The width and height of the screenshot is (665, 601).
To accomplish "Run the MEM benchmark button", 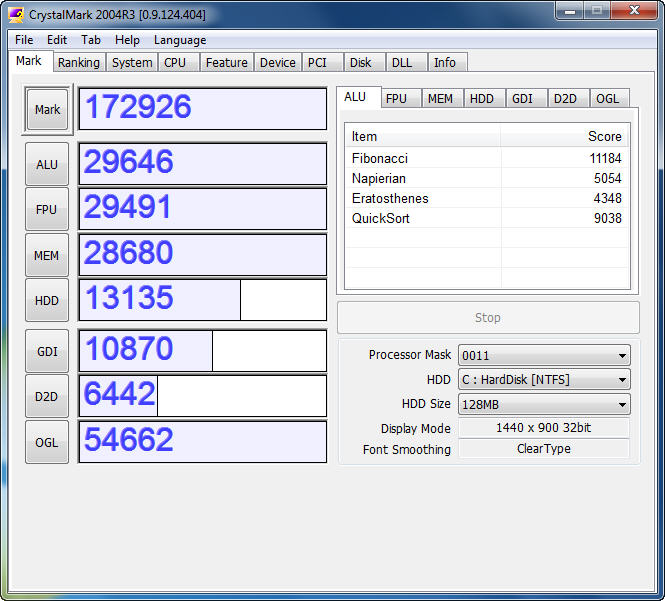I will [x=47, y=255].
